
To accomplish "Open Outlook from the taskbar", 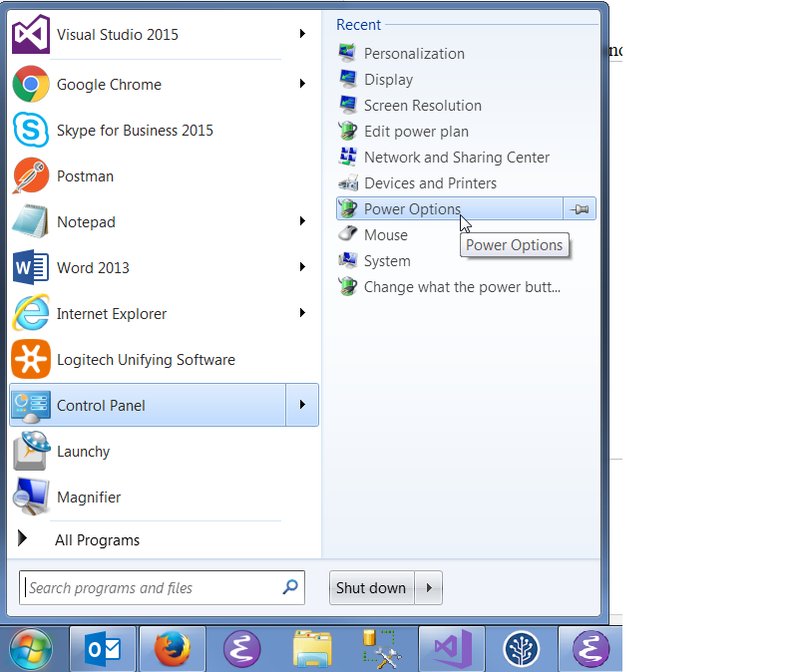I will pos(103,648).
